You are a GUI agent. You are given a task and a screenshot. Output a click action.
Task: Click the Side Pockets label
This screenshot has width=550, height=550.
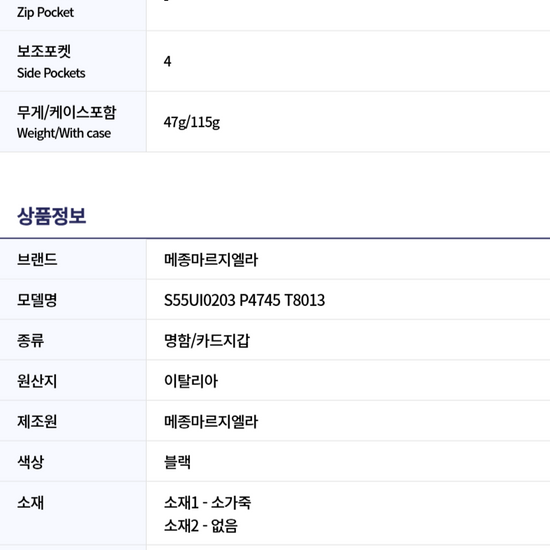[51, 73]
